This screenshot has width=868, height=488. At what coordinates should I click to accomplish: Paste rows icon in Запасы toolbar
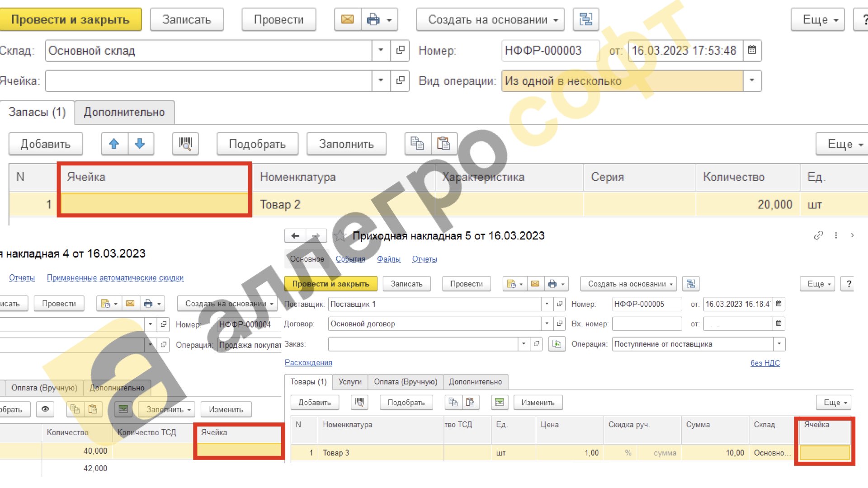[x=443, y=144]
